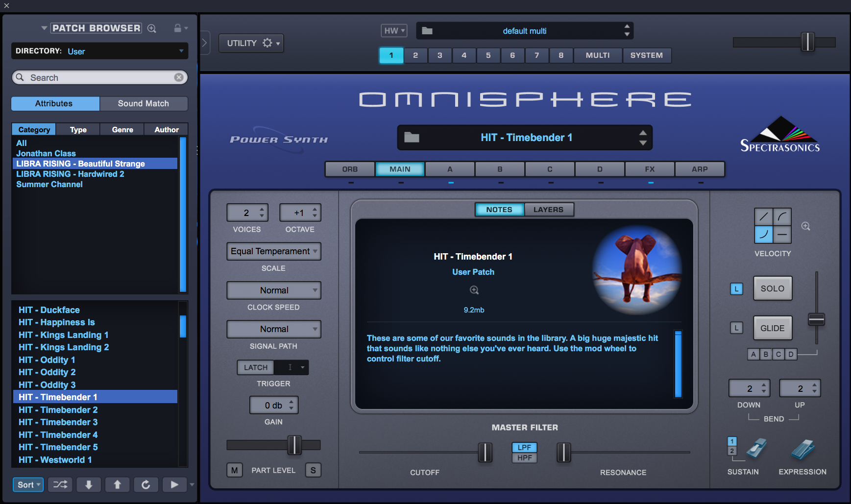Viewport: 851px width, 504px height.
Task: Open the velocity curve zoom magnifier
Action: 806,226
